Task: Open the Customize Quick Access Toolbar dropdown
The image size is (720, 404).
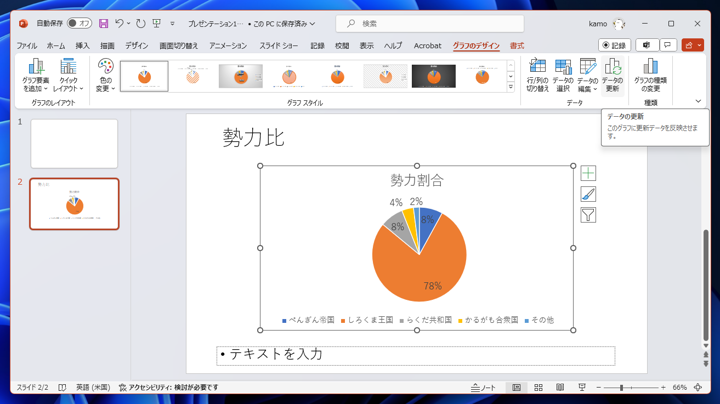Action: [172, 23]
